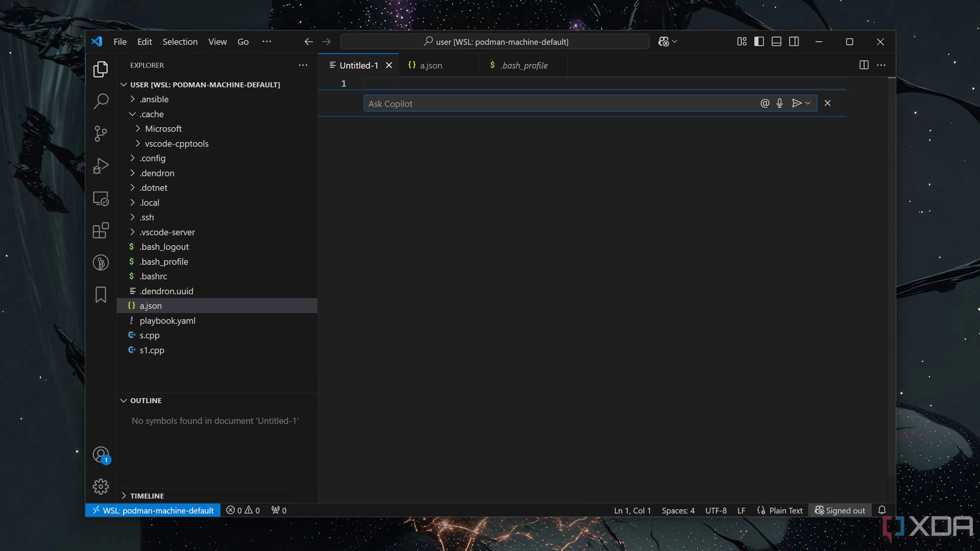Click the forwarded ports status indicator
Image resolution: width=980 pixels, height=551 pixels.
point(279,510)
